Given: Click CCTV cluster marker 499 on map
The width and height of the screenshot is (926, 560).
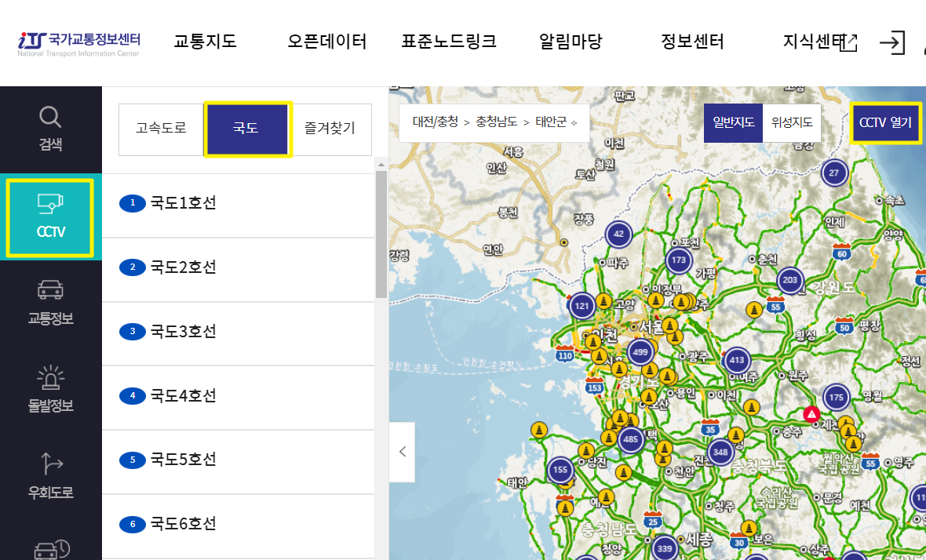Looking at the screenshot, I should [640, 352].
